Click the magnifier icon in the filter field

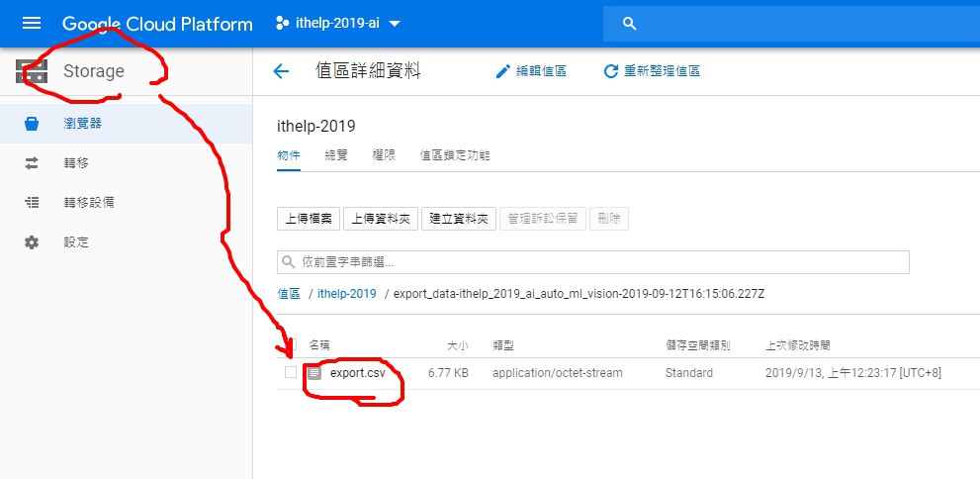point(288,262)
